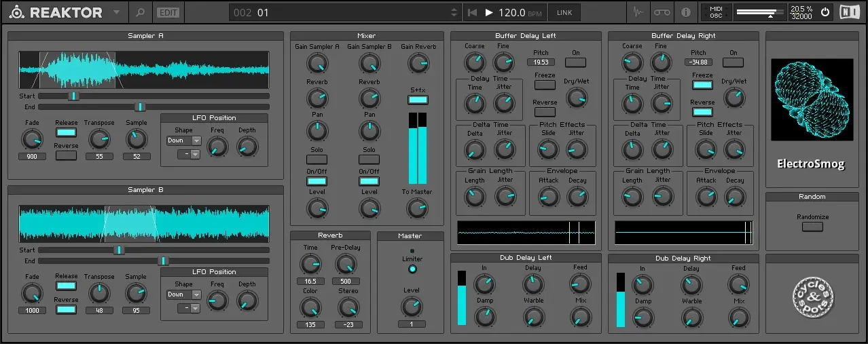Viewport: 868px width, 344px height.
Task: Click the tape recorder icon
Action: tap(662, 12)
